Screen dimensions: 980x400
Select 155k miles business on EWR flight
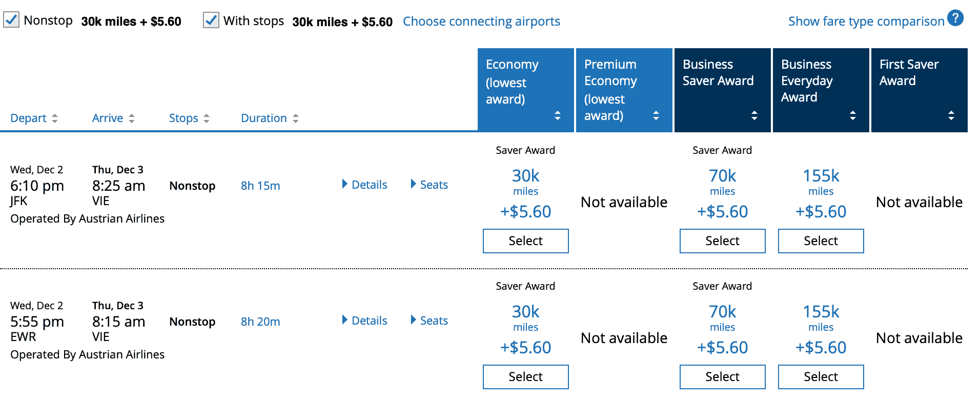821,377
